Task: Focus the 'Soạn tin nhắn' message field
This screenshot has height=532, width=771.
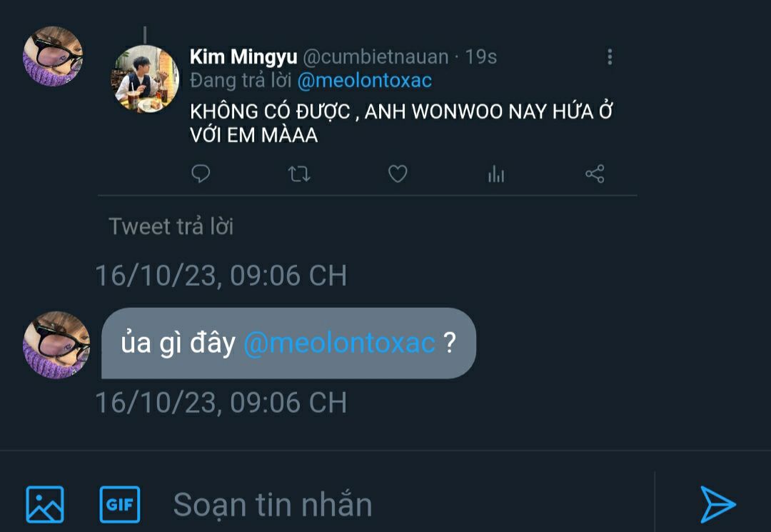Action: (408, 504)
